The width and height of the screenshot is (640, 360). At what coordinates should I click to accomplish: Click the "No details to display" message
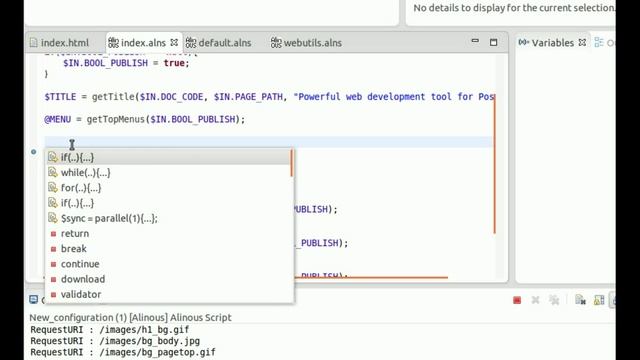click(514, 8)
